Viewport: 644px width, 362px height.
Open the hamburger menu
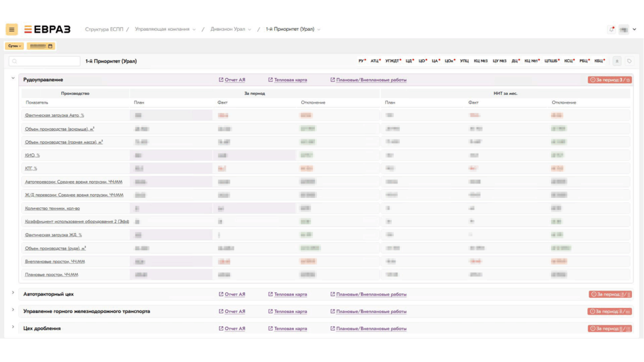(11, 30)
